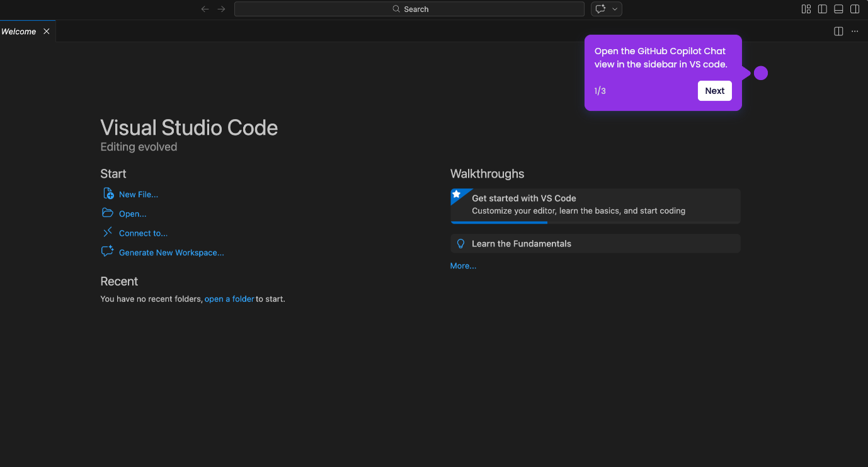Click Generate New Workspace...
Viewport: 868px width, 467px height.
pyautogui.click(x=171, y=253)
